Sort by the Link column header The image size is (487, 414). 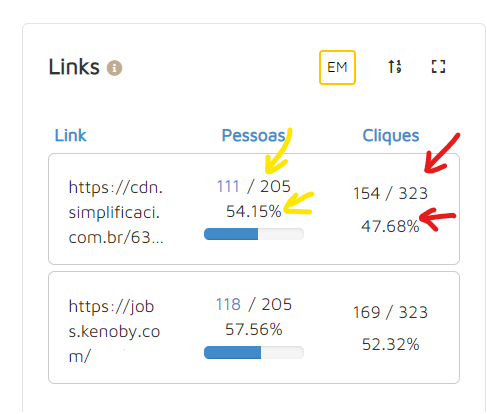point(70,135)
